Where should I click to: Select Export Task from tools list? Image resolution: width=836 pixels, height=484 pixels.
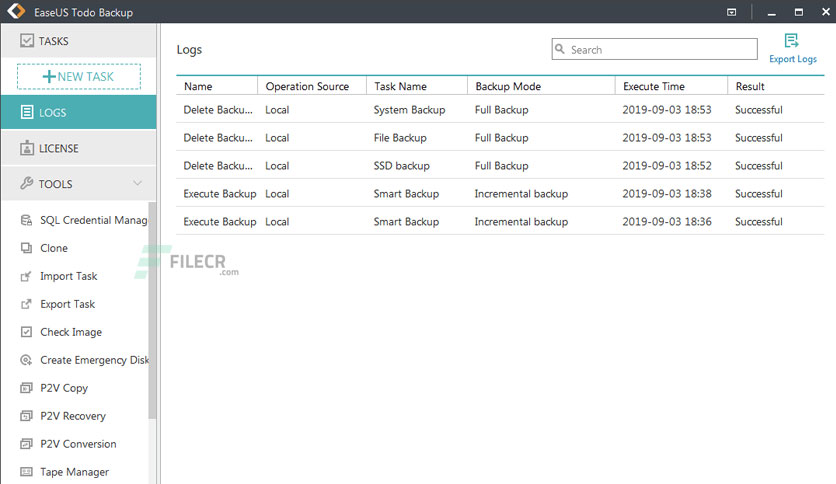tap(68, 304)
